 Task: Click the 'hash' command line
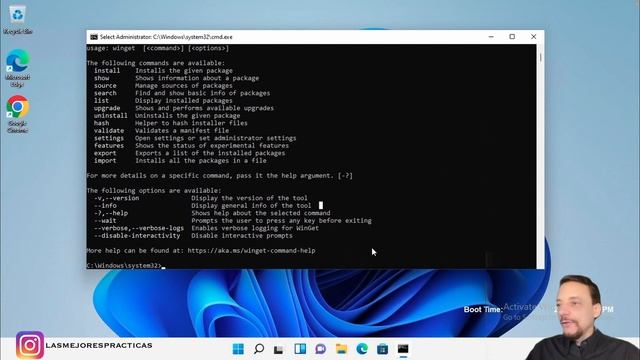coord(171,123)
